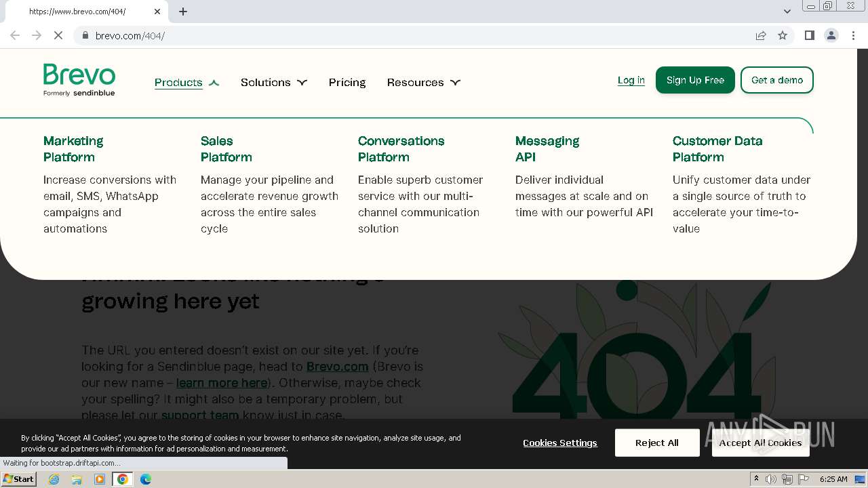Stop page loading in browser toolbar

coord(58,35)
